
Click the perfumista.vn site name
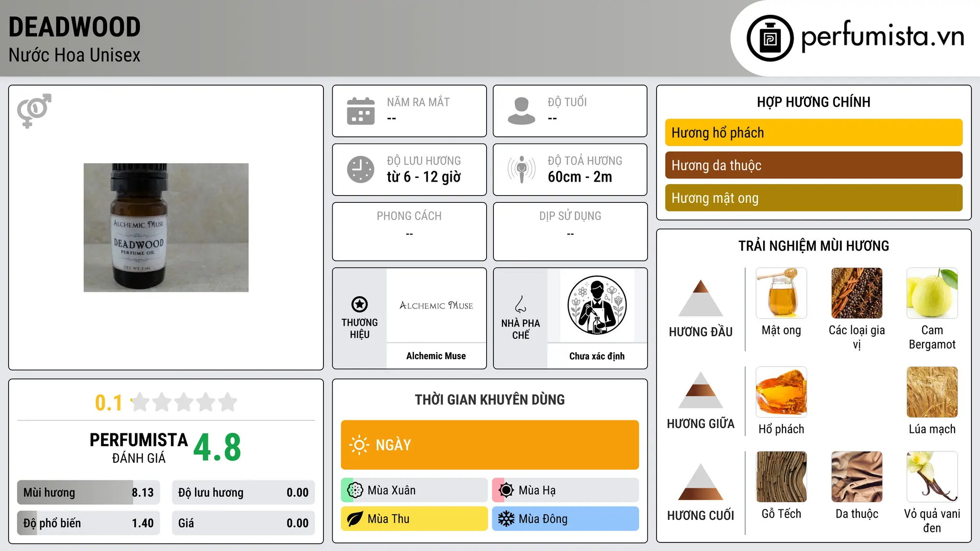(883, 36)
